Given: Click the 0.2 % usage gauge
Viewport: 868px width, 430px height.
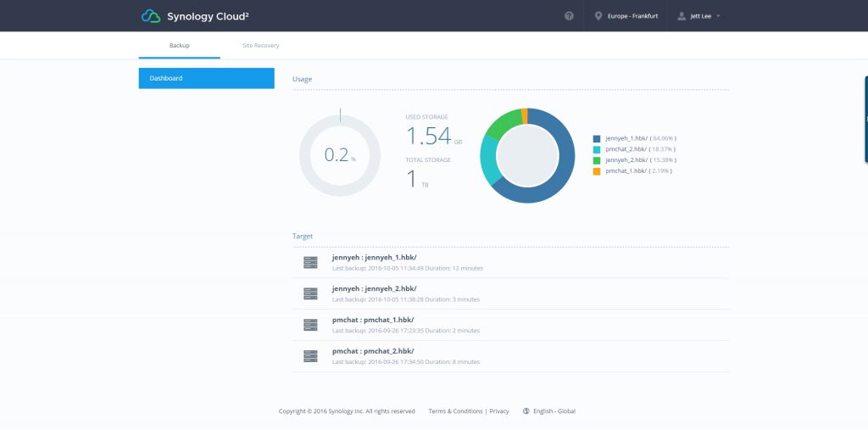Looking at the screenshot, I should pyautogui.click(x=340, y=156).
